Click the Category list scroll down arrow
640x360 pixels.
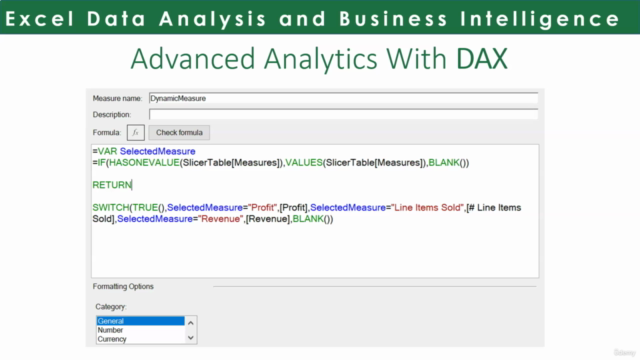coord(191,338)
